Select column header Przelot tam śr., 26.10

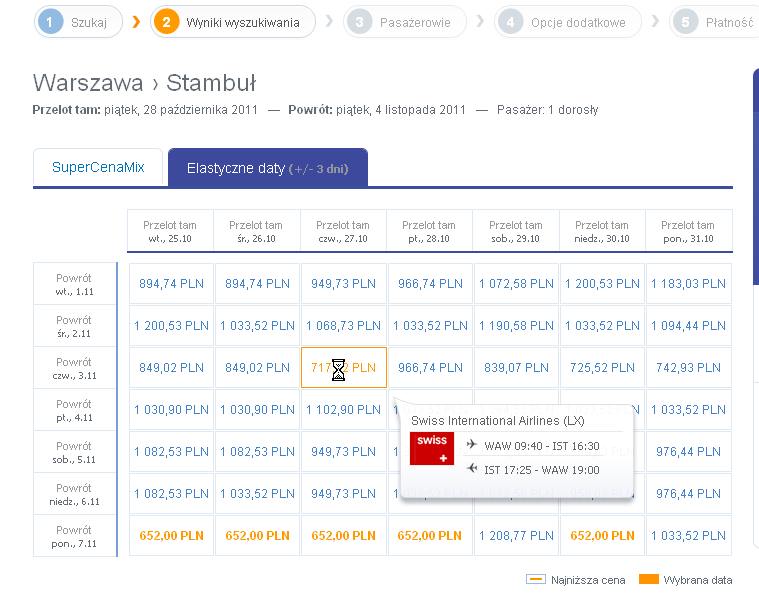coord(256,231)
